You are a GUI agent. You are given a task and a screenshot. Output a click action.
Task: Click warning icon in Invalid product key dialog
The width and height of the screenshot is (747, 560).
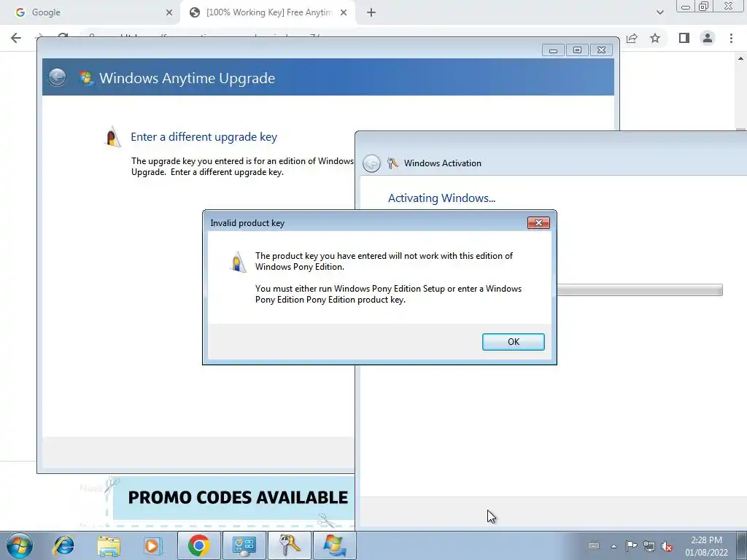click(238, 262)
